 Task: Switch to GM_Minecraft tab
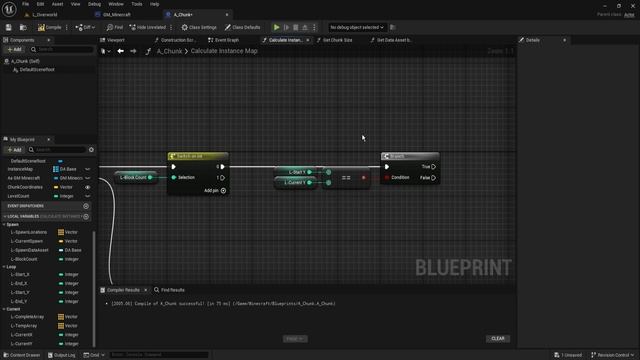tap(117, 15)
